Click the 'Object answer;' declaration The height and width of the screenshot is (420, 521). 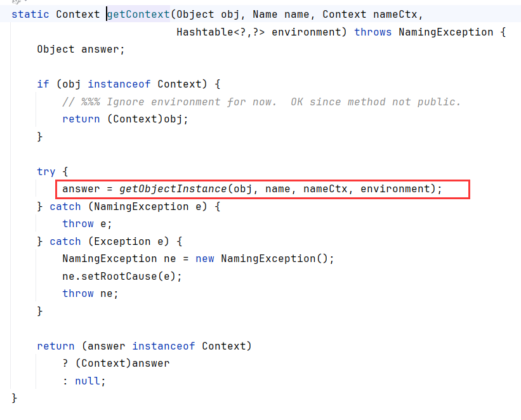pyautogui.click(x=81, y=49)
